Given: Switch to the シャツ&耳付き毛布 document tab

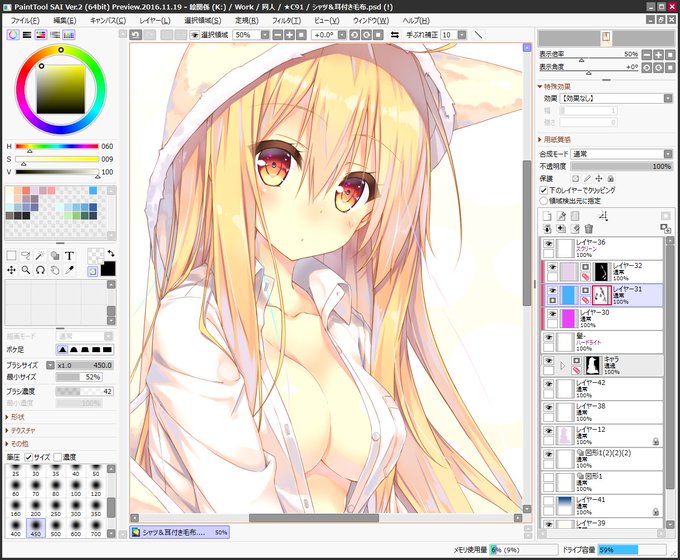Looking at the screenshot, I should 180,532.
